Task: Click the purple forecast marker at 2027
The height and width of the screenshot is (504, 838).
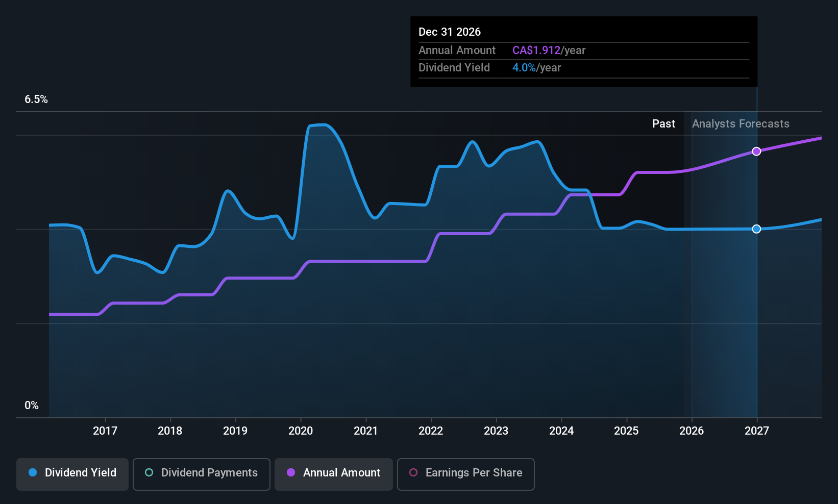Action: pos(756,152)
